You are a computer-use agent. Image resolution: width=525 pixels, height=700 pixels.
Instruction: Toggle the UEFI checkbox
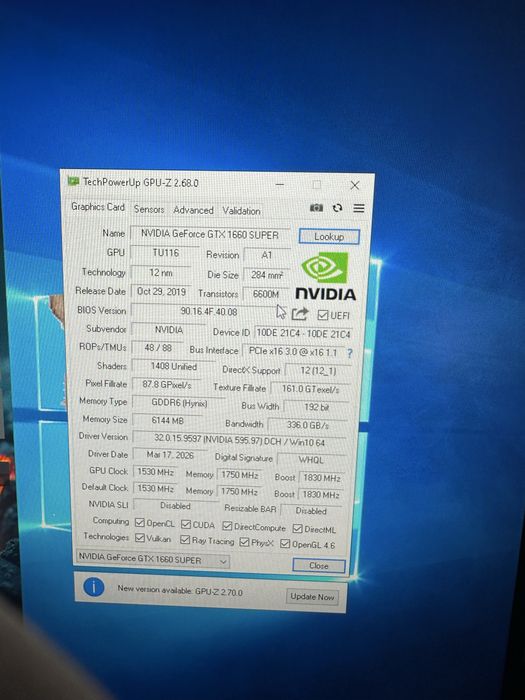323,315
